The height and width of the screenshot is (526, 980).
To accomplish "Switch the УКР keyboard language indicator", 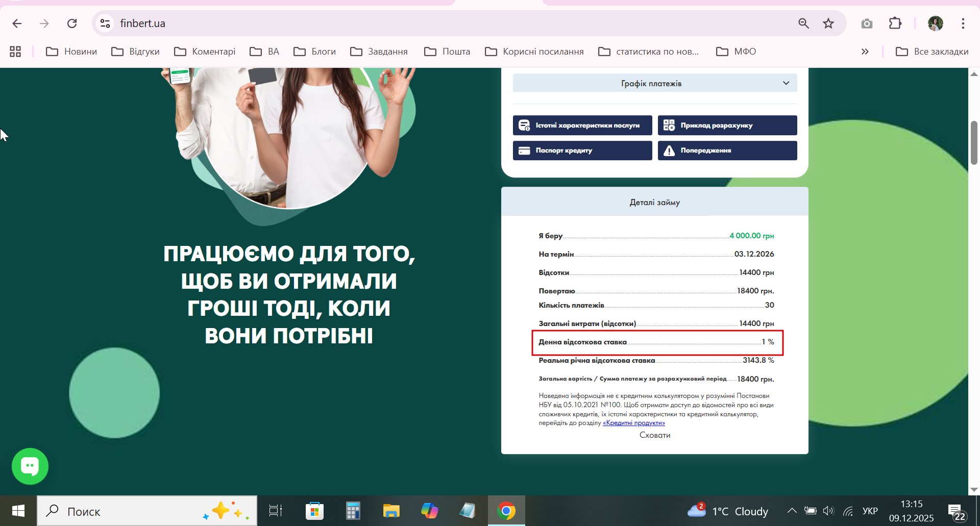I will (870, 511).
